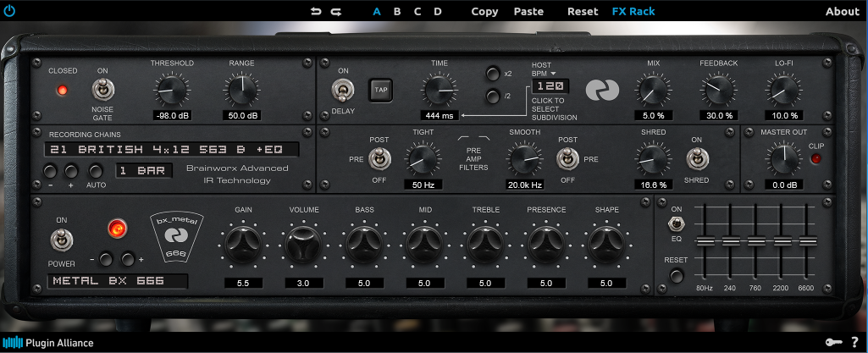Open the question mark help icon
This screenshot has height=353, width=868.
(x=854, y=342)
